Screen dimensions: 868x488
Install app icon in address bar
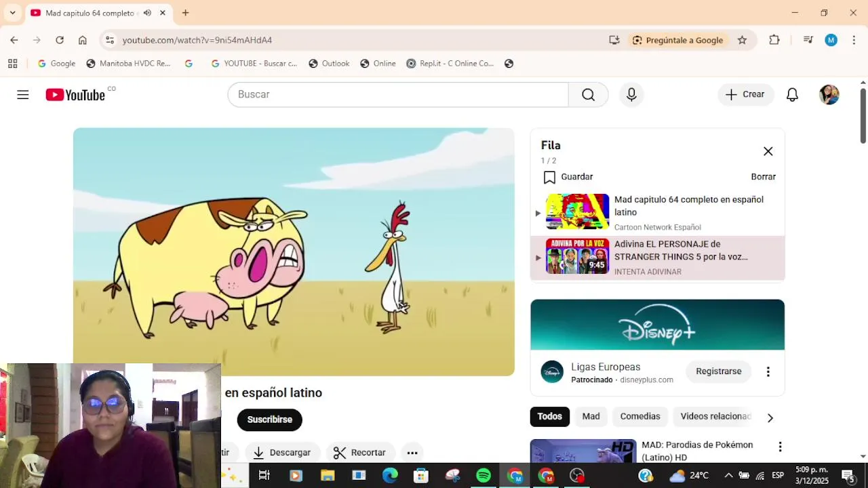[x=614, y=40]
